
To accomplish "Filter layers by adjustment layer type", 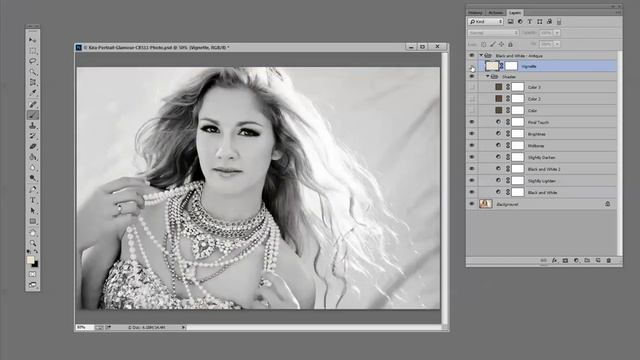I will pyautogui.click(x=520, y=22).
